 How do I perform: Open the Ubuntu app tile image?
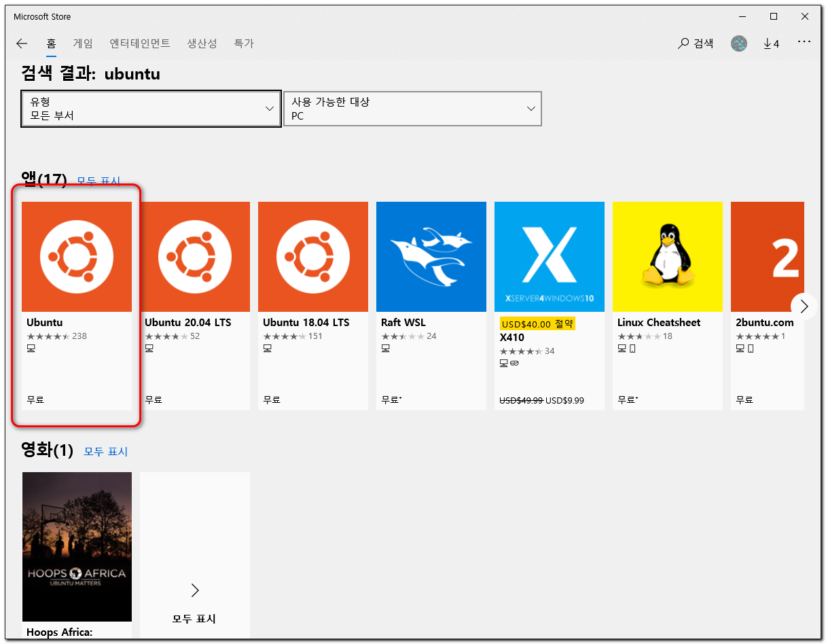click(77, 257)
